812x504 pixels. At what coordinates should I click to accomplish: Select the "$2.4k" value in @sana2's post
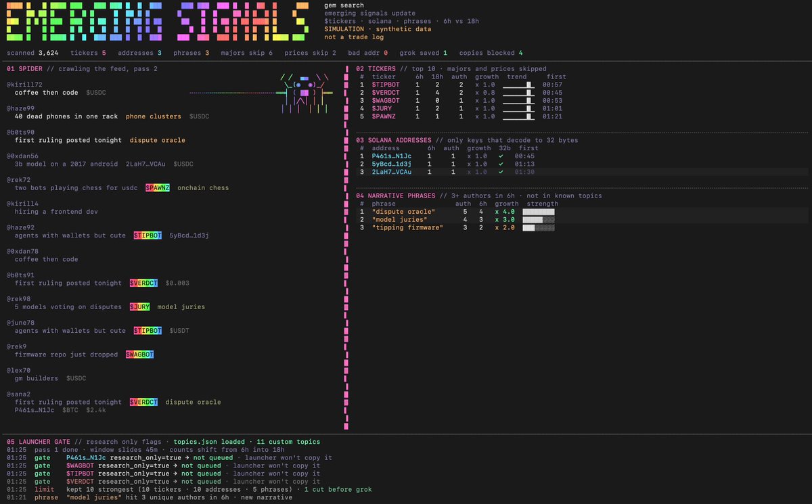pyautogui.click(x=95, y=410)
